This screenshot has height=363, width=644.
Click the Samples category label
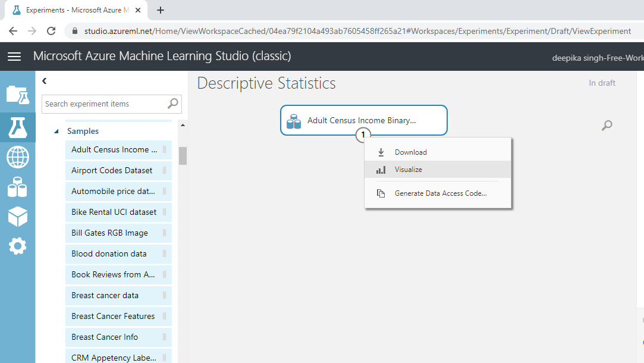click(83, 131)
